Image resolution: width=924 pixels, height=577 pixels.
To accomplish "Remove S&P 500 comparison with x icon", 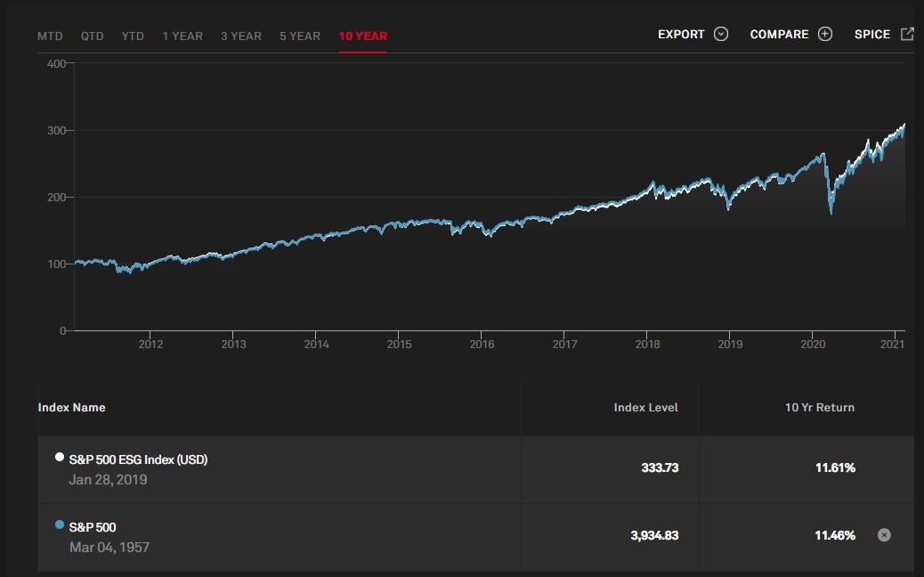I will (884, 535).
